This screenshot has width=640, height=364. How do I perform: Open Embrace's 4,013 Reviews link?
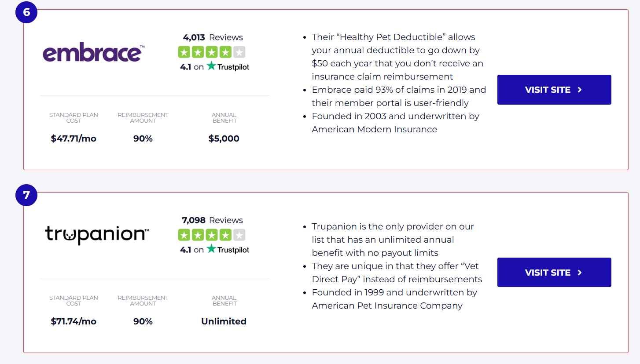click(213, 37)
